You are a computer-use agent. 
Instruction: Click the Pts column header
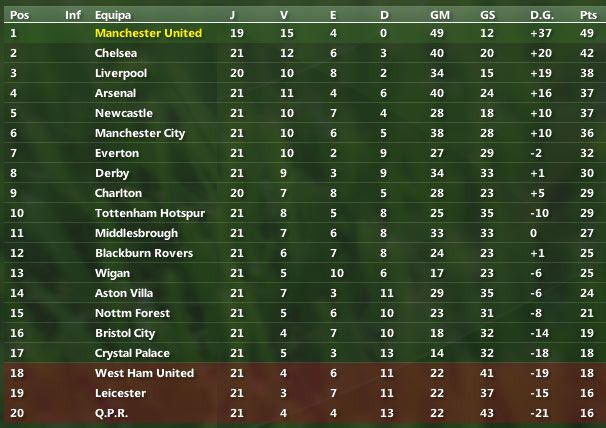(587, 15)
